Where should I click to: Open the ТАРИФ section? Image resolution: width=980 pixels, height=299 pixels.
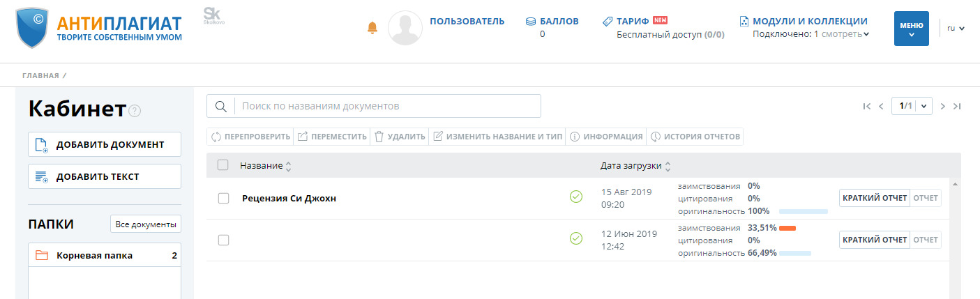point(633,21)
